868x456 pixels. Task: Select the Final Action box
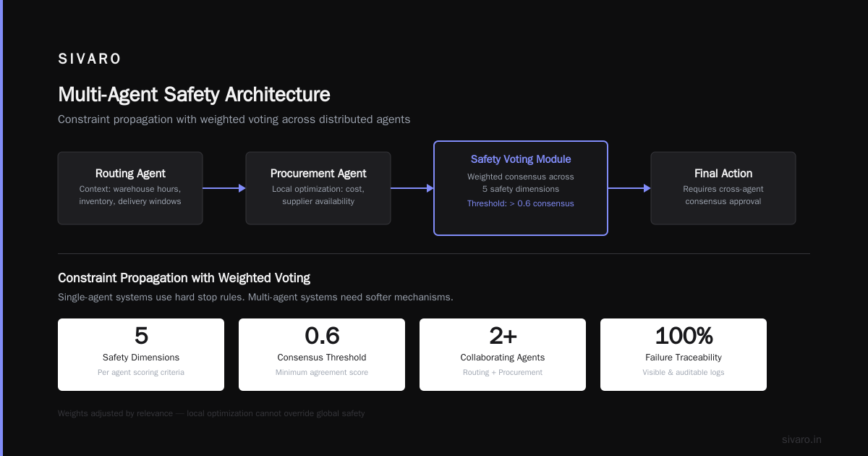(723, 188)
